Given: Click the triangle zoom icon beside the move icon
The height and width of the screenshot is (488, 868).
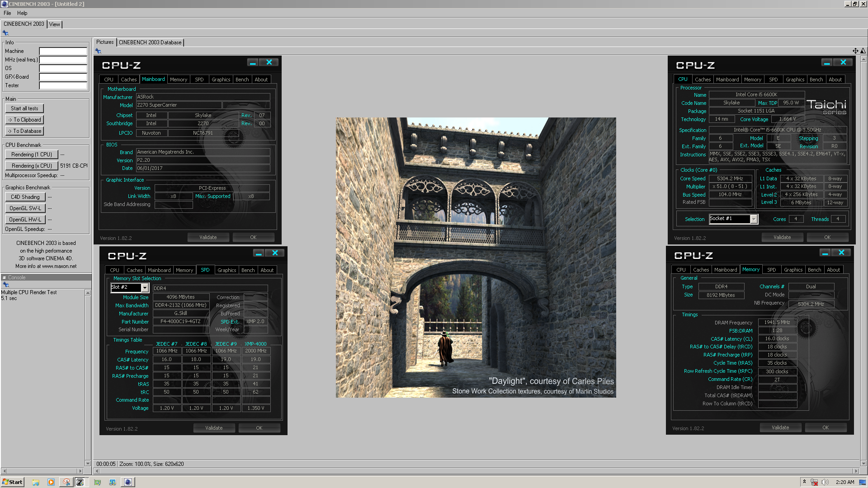Looking at the screenshot, I should point(863,51).
